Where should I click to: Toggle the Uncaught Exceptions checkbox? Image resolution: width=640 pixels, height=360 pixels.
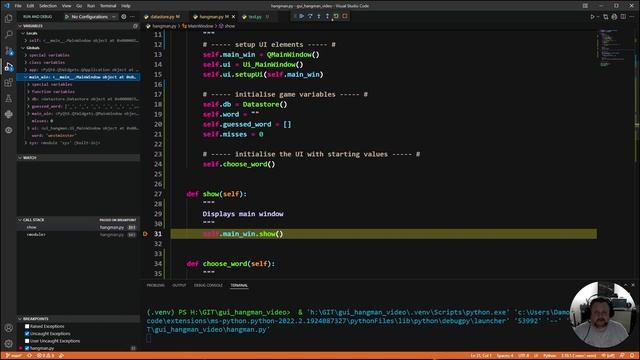click(x=27, y=333)
